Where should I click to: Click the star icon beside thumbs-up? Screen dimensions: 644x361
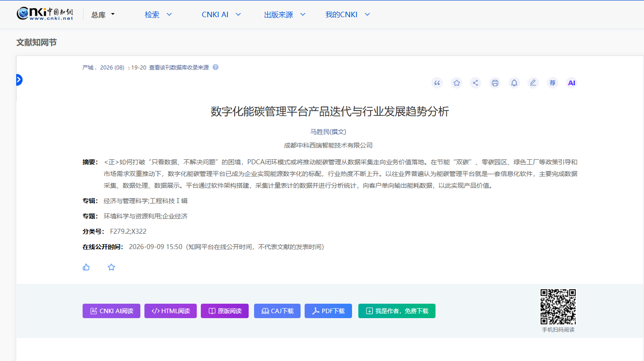(111, 267)
